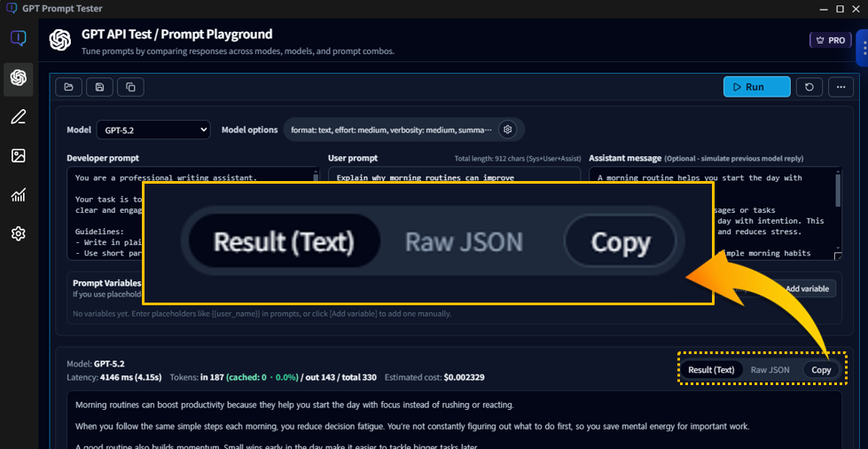Open the analytics chart sidebar icon
The image size is (868, 449).
pos(18,195)
